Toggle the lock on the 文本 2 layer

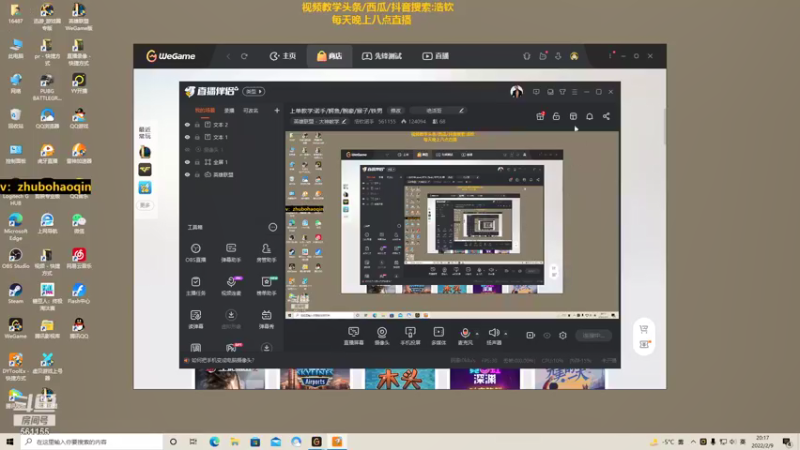coord(197,124)
